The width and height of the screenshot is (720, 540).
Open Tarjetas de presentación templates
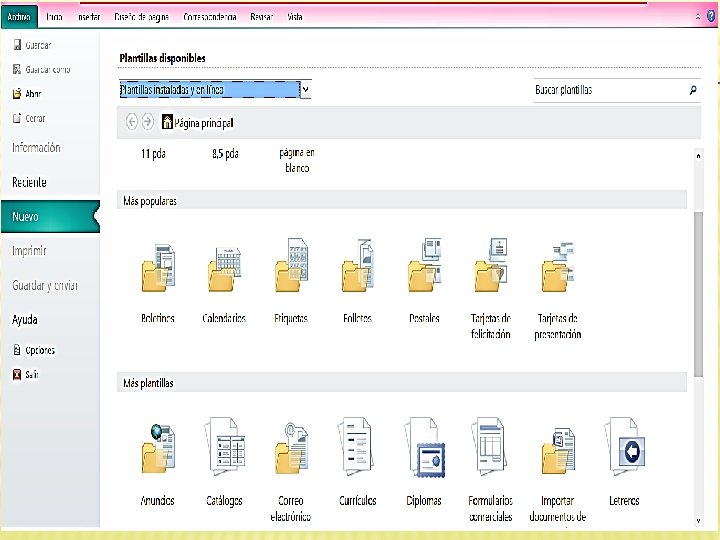[x=557, y=267]
